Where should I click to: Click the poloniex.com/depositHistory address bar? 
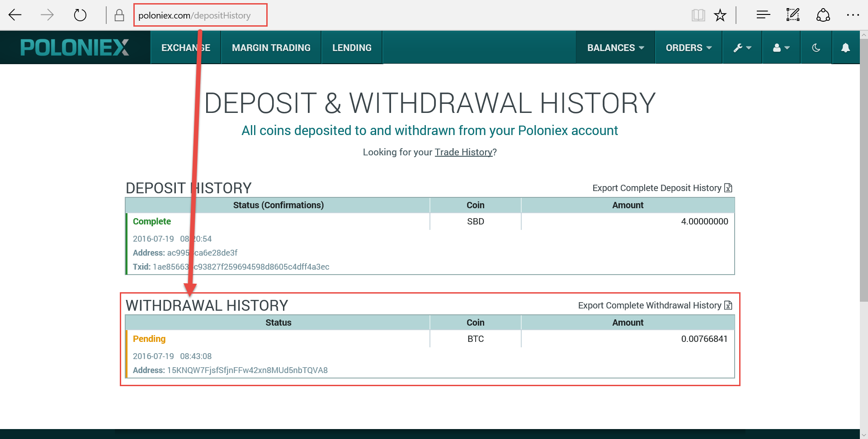[200, 15]
